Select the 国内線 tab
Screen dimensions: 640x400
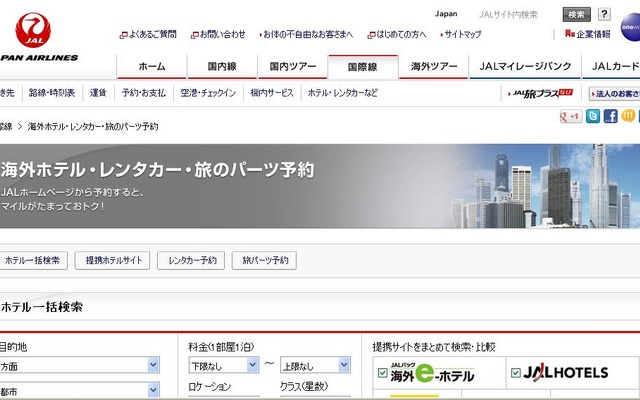[x=222, y=67]
